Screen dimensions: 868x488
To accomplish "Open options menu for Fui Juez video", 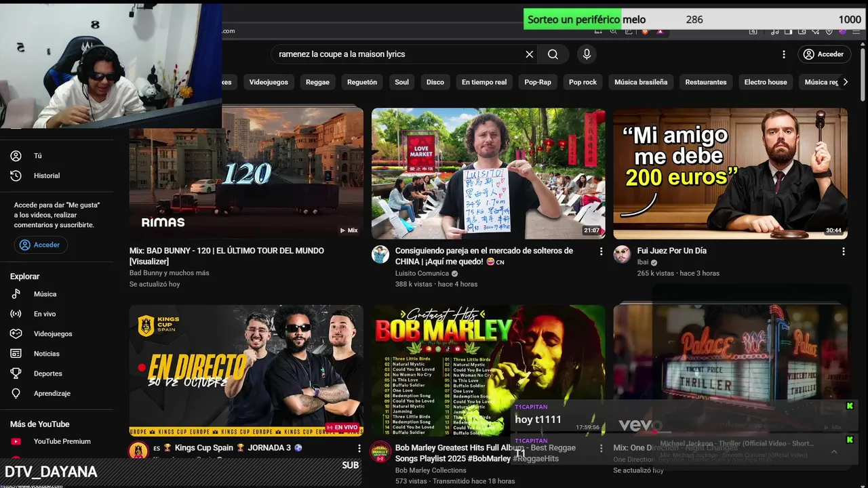I will (x=844, y=251).
